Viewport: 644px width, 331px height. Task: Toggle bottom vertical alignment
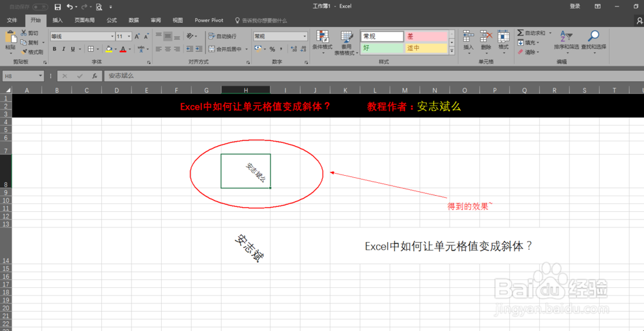[177, 36]
